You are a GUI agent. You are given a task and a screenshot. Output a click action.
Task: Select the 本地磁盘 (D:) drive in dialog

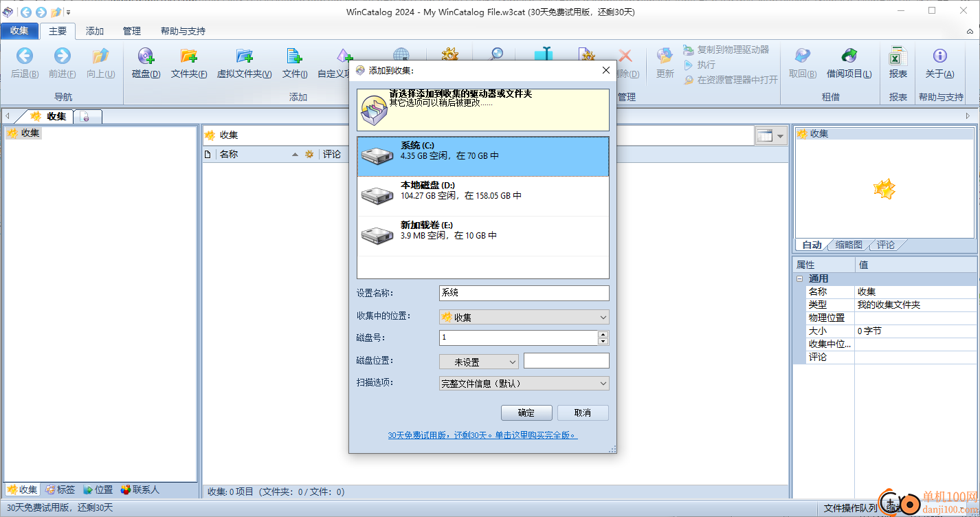click(483, 196)
